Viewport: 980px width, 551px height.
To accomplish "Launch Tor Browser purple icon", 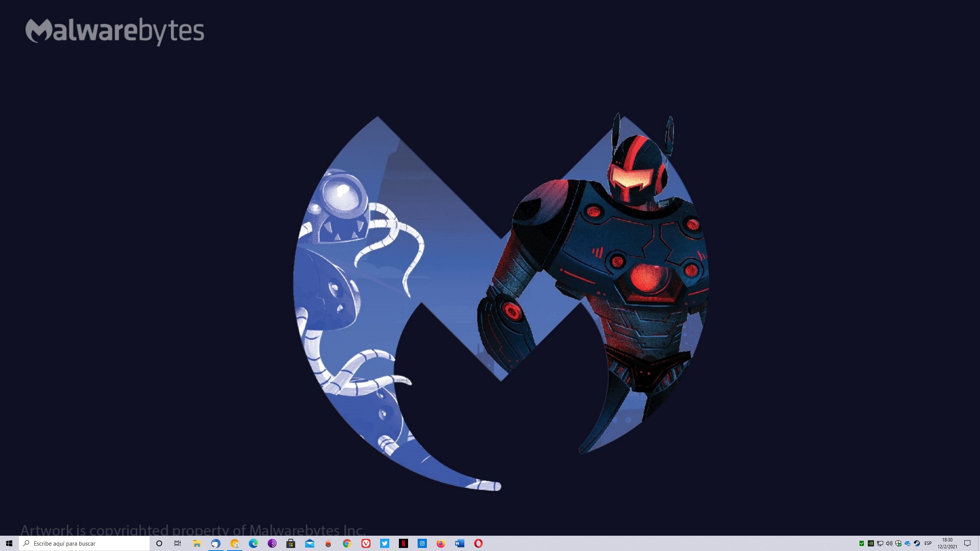I will tap(272, 543).
